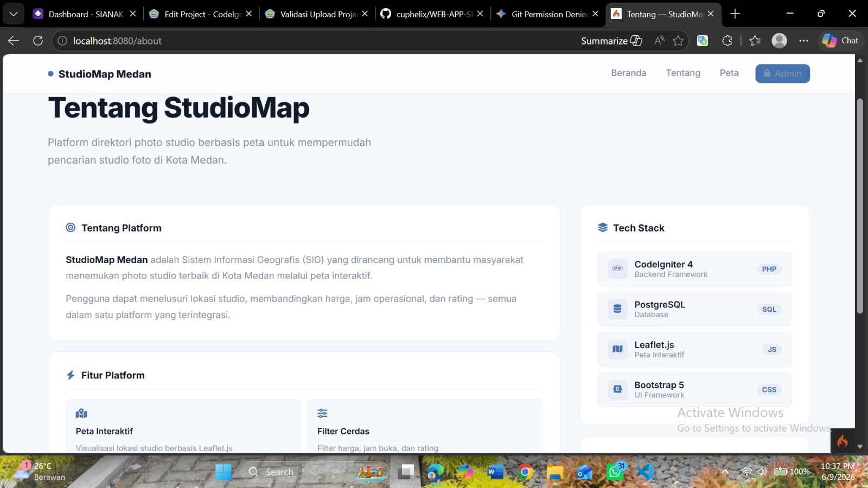The height and width of the screenshot is (488, 868).
Task: Click the page vertical scrollbar thumb
Action: [860, 206]
